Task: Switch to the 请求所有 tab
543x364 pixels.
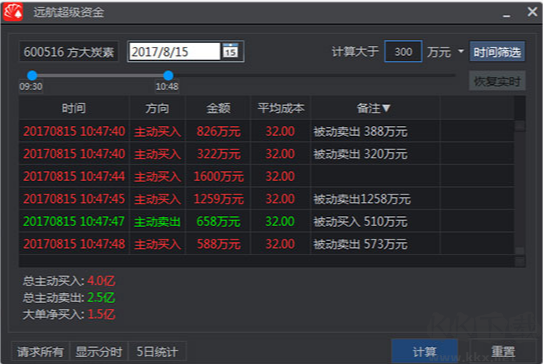Action: [41, 352]
